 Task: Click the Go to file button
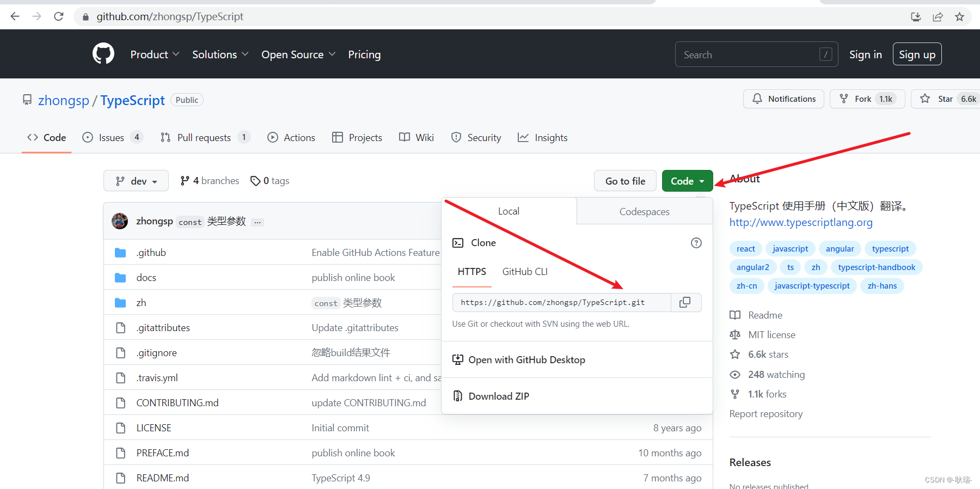click(x=626, y=181)
